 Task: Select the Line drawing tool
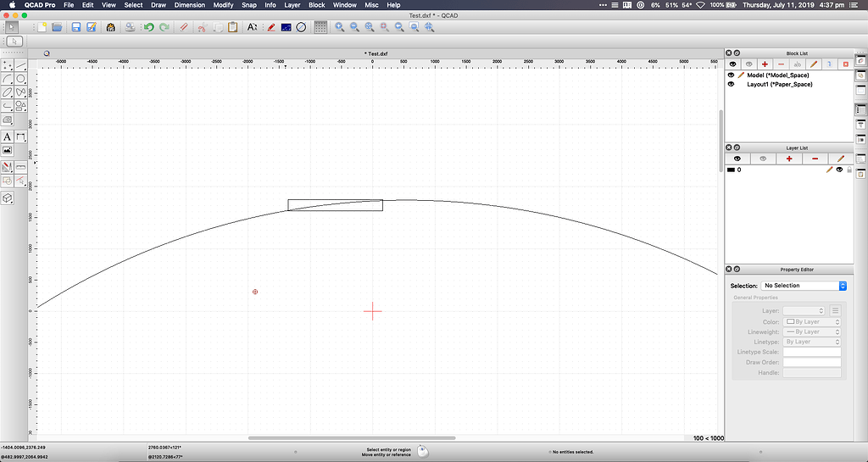tap(20, 66)
